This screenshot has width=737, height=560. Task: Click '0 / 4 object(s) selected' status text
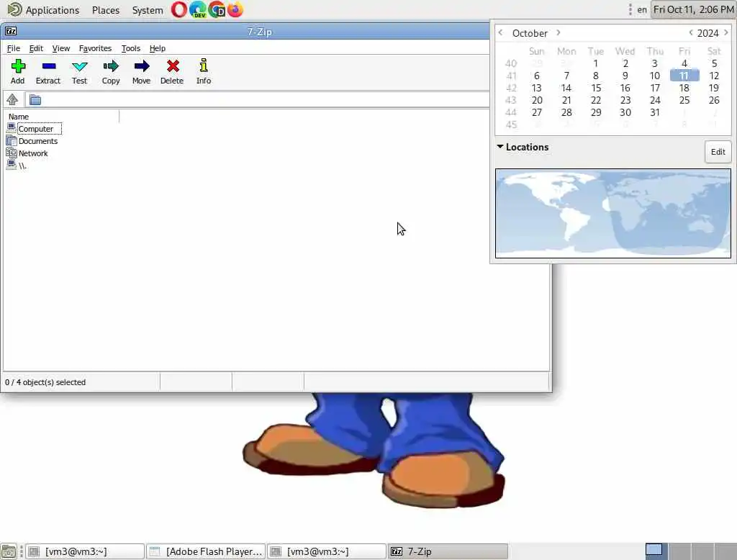tap(45, 382)
